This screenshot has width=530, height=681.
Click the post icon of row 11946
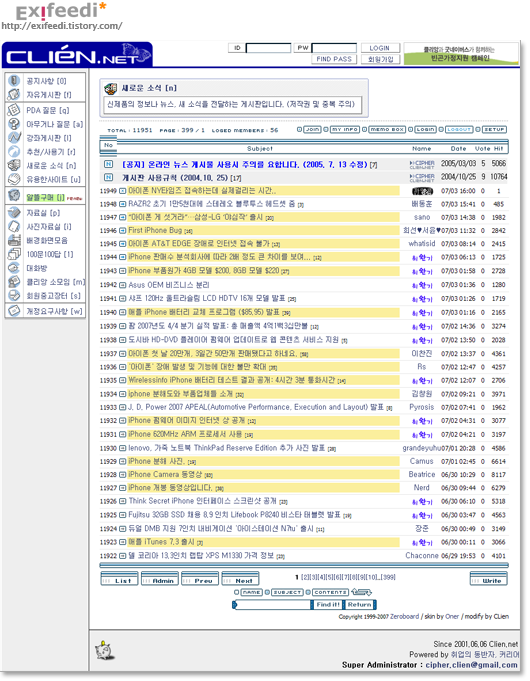(x=123, y=231)
